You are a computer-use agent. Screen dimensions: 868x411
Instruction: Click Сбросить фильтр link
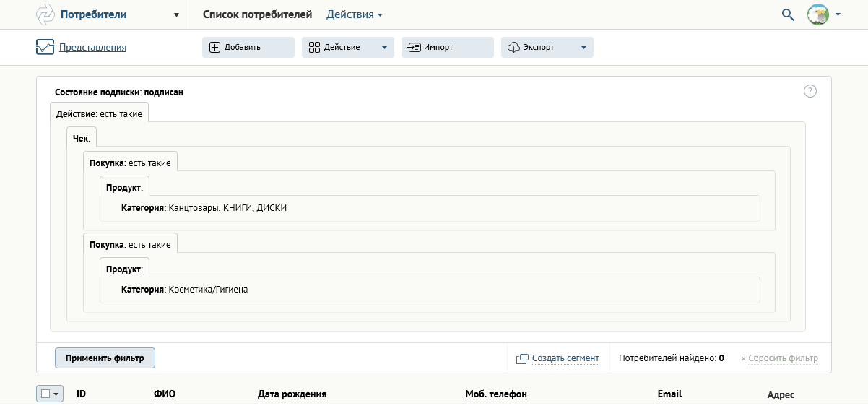tap(784, 358)
